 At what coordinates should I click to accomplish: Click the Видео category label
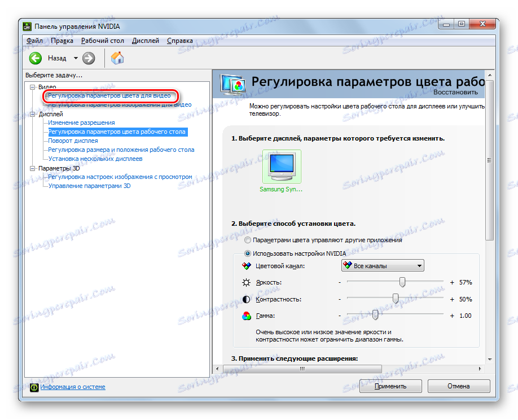47,88
